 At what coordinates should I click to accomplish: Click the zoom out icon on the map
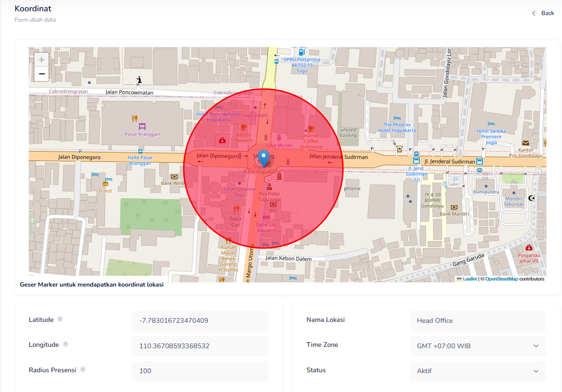click(x=41, y=73)
